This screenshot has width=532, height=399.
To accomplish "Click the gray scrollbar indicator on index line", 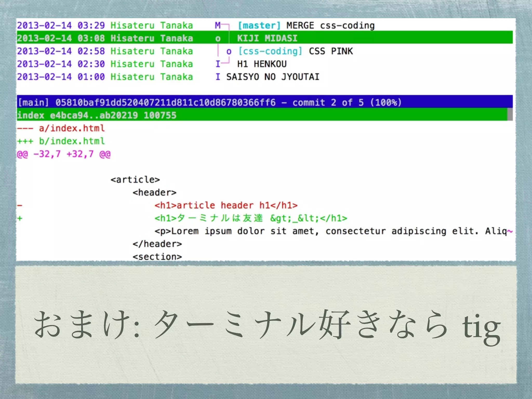I will (x=510, y=115).
